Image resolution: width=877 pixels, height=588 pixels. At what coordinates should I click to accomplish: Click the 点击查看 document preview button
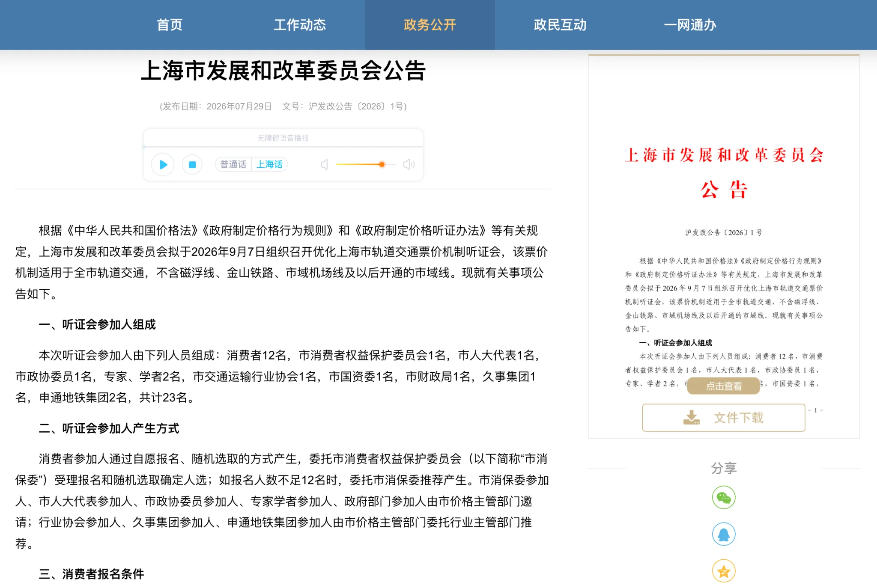[x=724, y=386]
